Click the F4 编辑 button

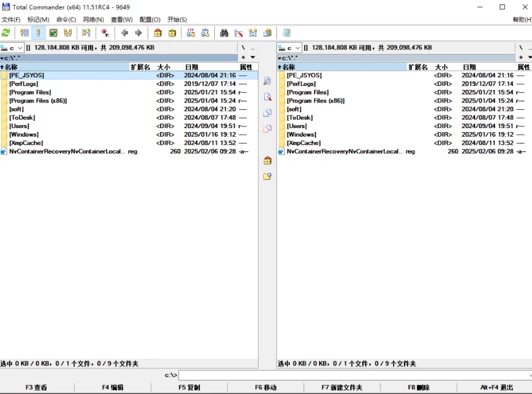point(113,387)
